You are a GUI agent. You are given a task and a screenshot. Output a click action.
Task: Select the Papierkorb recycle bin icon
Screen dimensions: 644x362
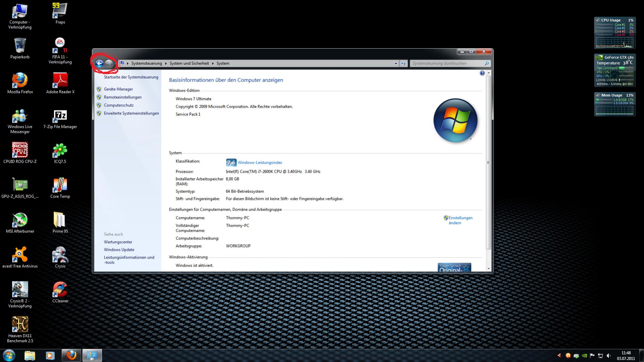point(20,49)
